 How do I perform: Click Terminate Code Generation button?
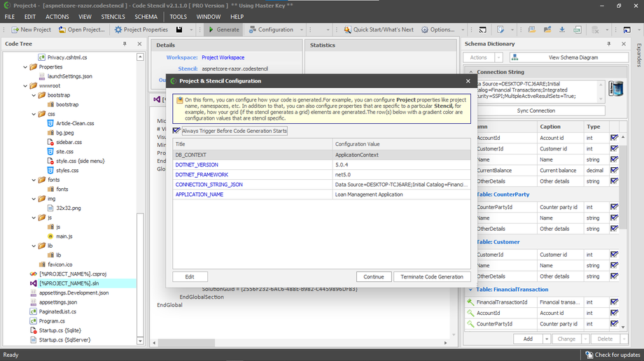pyautogui.click(x=431, y=276)
